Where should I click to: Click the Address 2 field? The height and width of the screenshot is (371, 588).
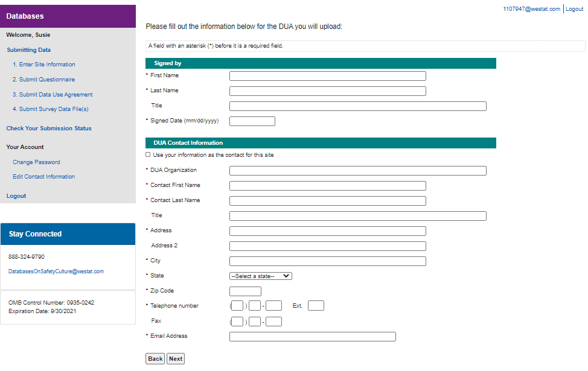(x=328, y=246)
